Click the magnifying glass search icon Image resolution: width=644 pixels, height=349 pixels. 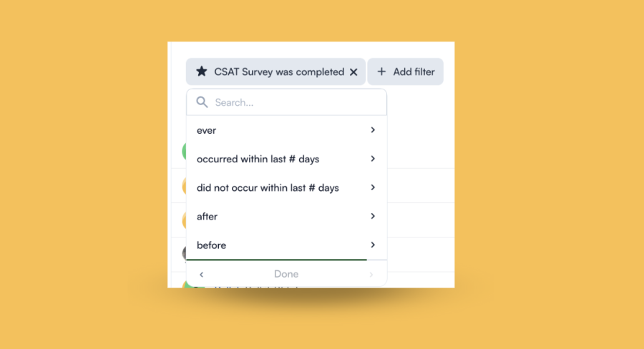pyautogui.click(x=202, y=102)
